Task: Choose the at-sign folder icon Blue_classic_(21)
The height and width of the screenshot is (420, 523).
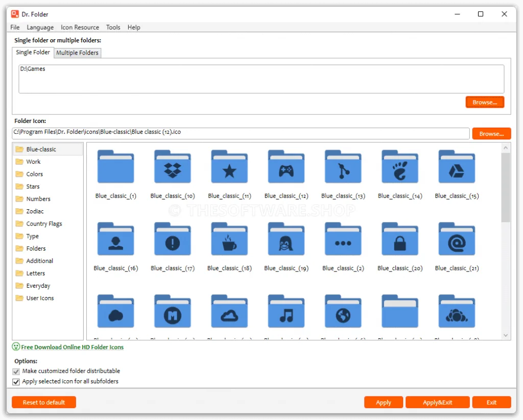Action: (457, 239)
